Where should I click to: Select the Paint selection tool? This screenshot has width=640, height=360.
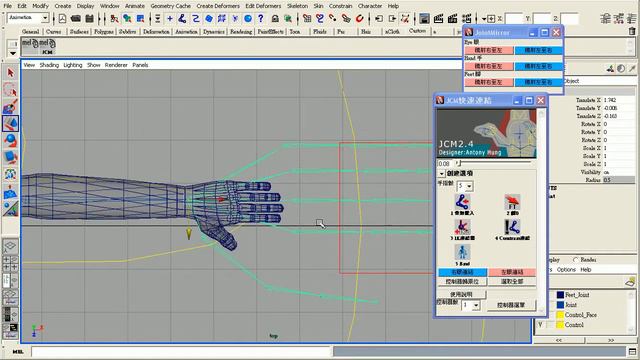coord(10,107)
